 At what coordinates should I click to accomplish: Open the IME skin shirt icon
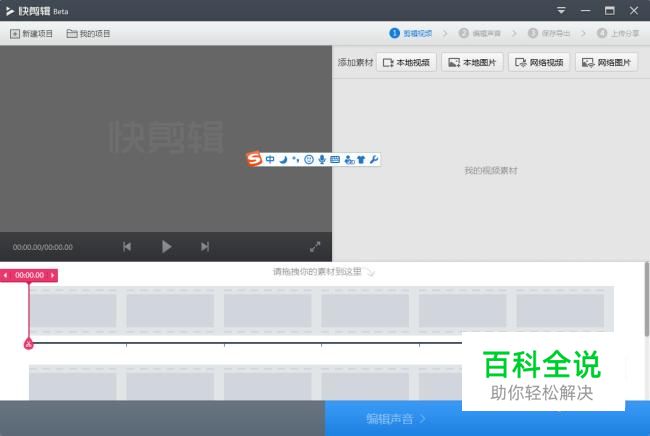click(361, 160)
